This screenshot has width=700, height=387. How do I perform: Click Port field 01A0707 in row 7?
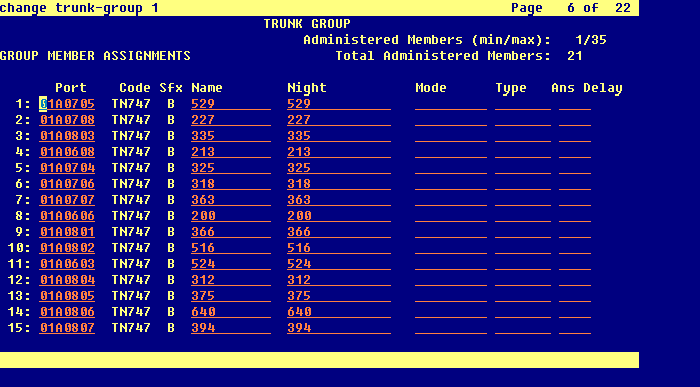coord(67,200)
